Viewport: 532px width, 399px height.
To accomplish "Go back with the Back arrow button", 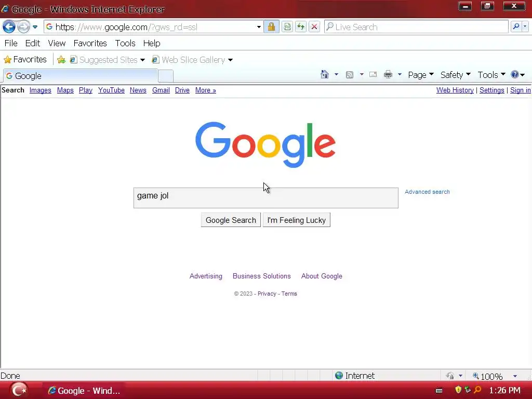I will pos(9,26).
